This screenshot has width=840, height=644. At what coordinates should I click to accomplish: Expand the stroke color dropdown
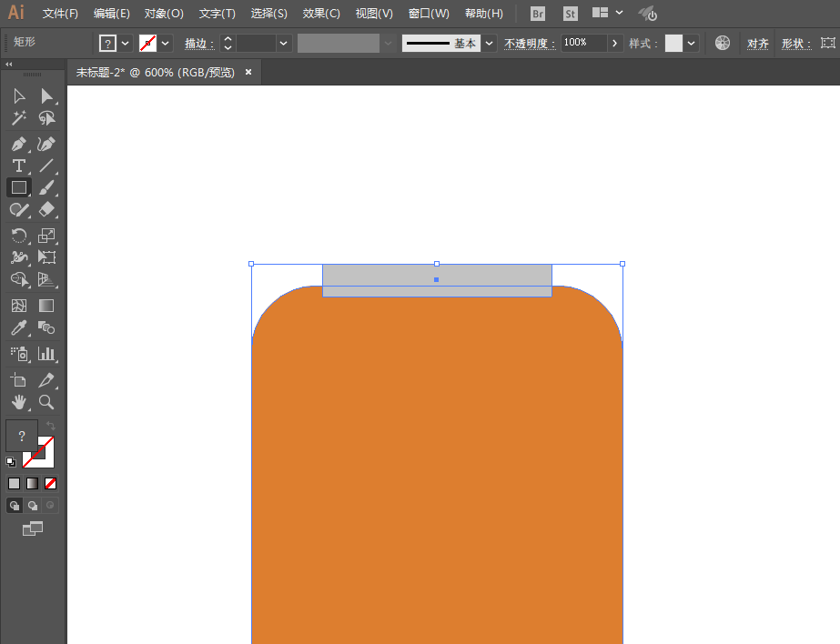point(166,44)
